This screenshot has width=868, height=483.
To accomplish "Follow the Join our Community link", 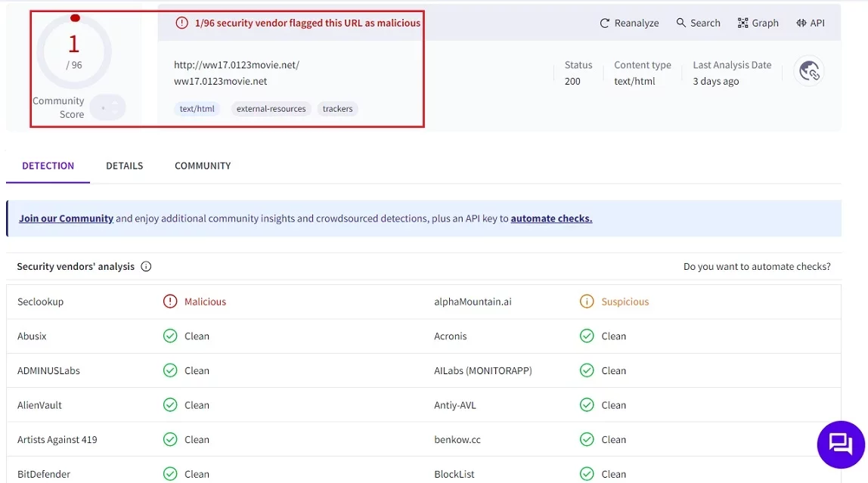I will click(x=66, y=218).
